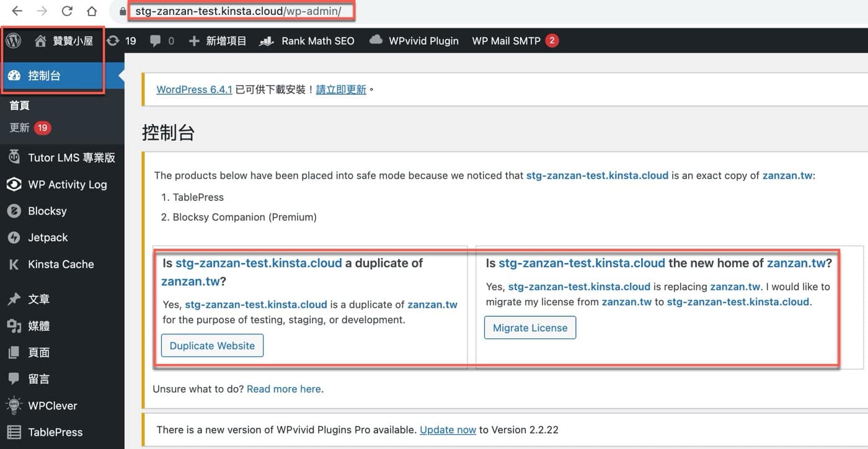Image resolution: width=868 pixels, height=449 pixels.
Task: Open 文章 posts menu
Action: click(x=62, y=299)
